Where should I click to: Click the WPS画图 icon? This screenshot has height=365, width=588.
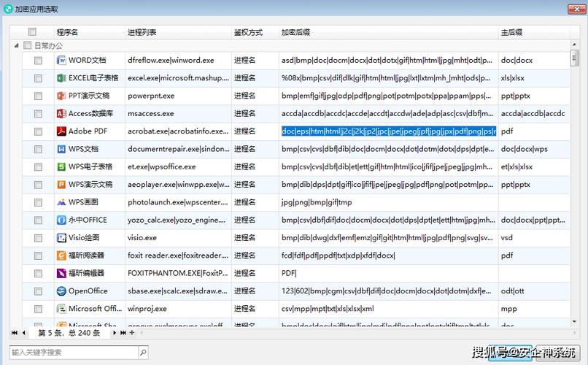(61, 202)
